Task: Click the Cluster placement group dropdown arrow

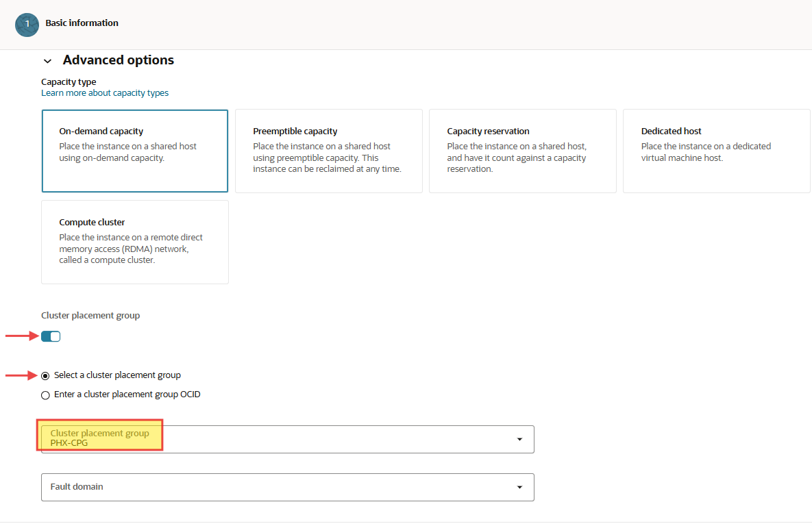Action: point(519,439)
